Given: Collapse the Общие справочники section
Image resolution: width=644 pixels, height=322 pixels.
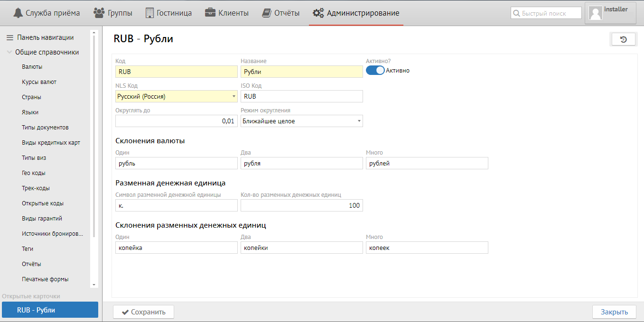Looking at the screenshot, I should [x=9, y=52].
